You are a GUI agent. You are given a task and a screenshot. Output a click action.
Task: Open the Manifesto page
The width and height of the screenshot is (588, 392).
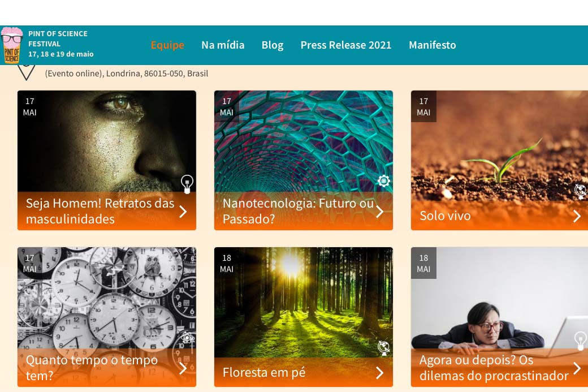433,45
